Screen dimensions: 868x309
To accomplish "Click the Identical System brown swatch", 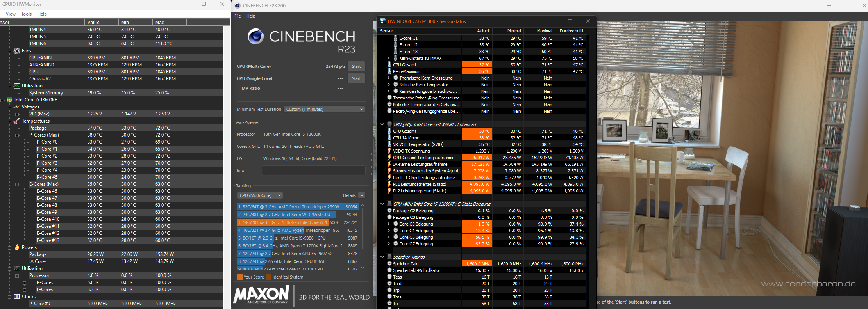I will pyautogui.click(x=268, y=277).
